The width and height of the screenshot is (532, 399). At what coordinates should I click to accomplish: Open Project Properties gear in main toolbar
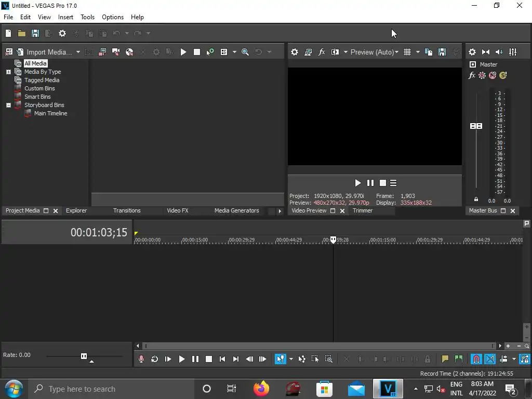pyautogui.click(x=62, y=33)
